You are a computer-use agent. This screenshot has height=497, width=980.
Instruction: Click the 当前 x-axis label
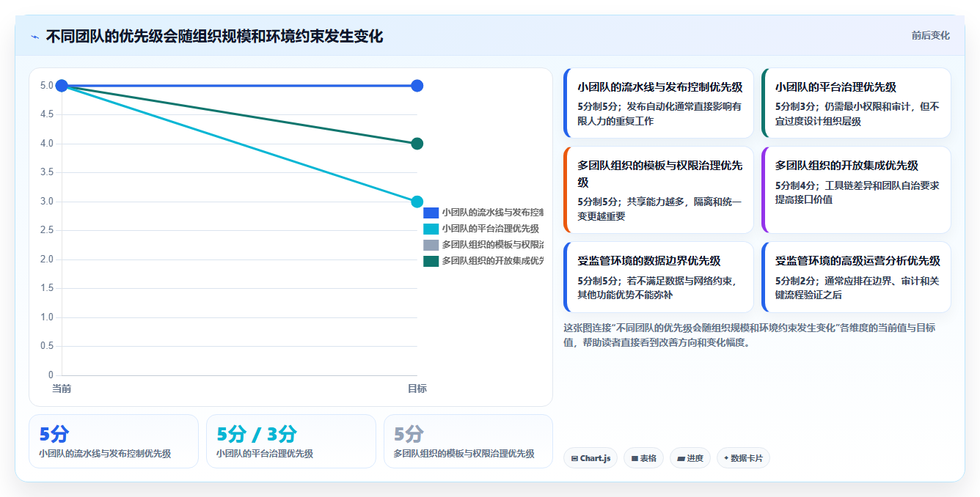(62, 389)
